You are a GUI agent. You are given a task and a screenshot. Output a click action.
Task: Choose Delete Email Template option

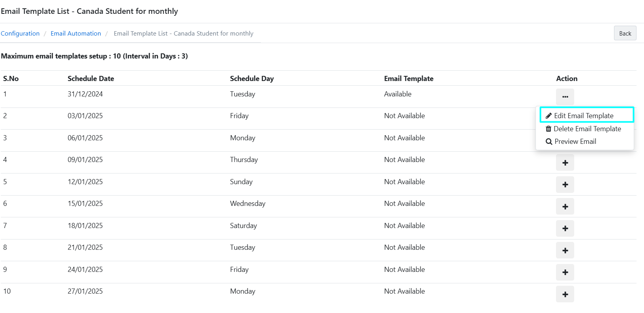point(587,129)
